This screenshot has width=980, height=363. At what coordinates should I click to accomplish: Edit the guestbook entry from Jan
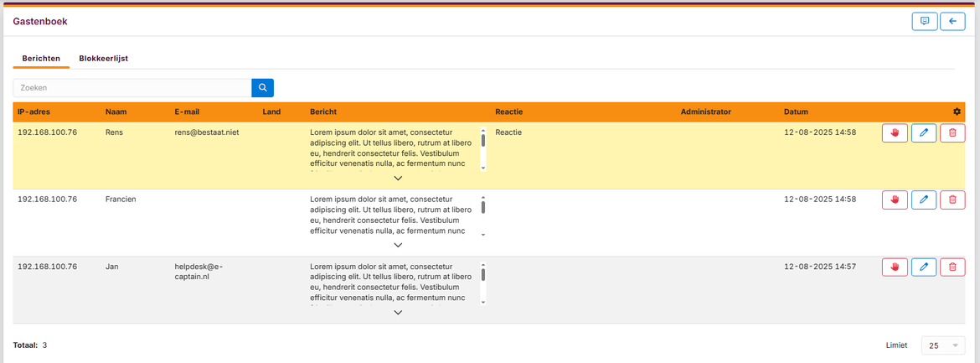point(924,267)
